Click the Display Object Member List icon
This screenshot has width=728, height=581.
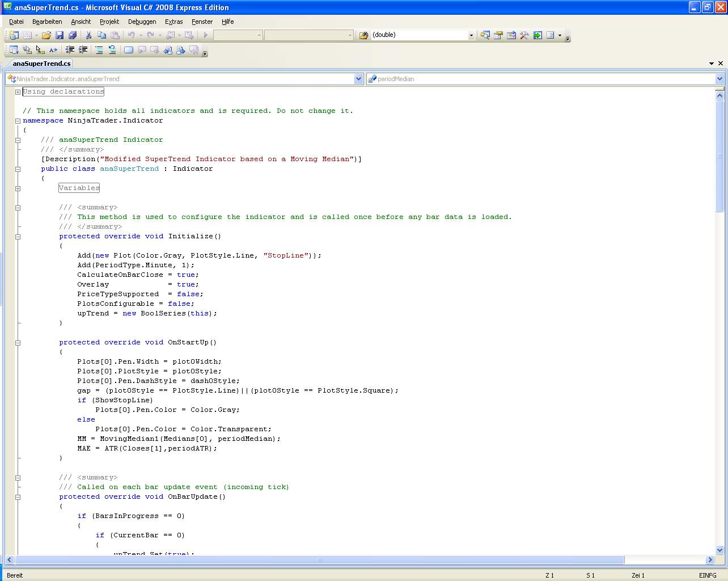click(x=14, y=50)
